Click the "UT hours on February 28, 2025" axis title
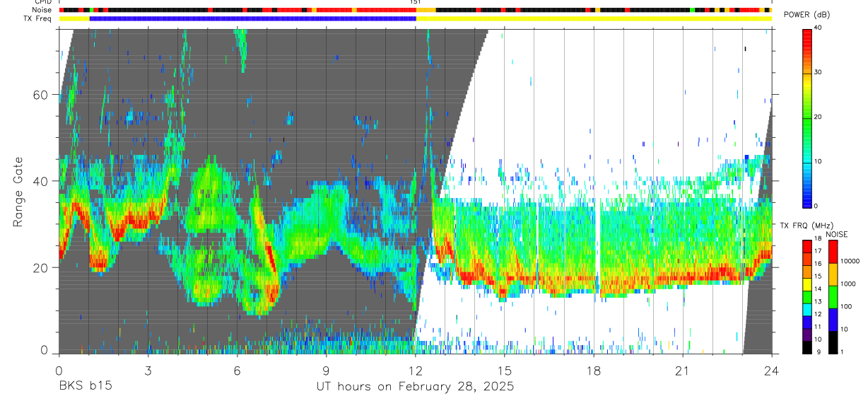868x401 pixels. click(415, 386)
